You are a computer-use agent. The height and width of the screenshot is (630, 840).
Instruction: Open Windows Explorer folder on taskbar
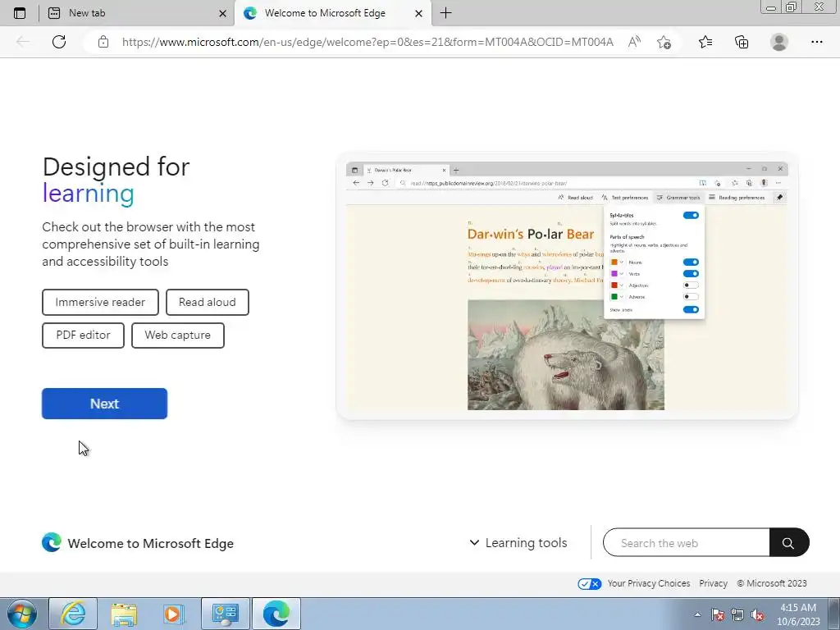pos(124,614)
